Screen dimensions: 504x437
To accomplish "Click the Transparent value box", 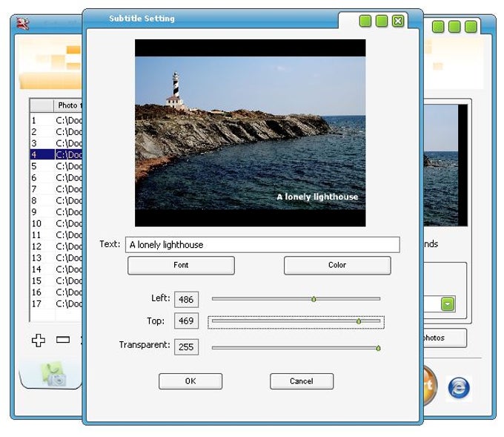I will [186, 347].
